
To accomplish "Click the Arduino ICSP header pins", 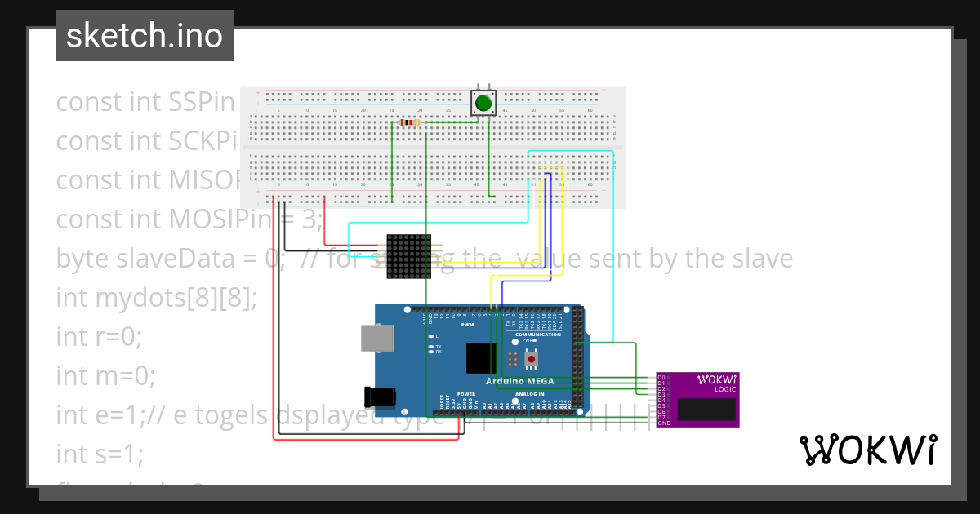I will pyautogui.click(x=512, y=358).
